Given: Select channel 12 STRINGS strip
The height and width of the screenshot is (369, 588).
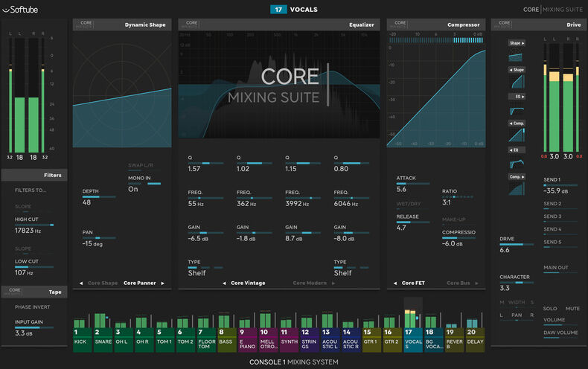Looking at the screenshot, I should (x=310, y=340).
